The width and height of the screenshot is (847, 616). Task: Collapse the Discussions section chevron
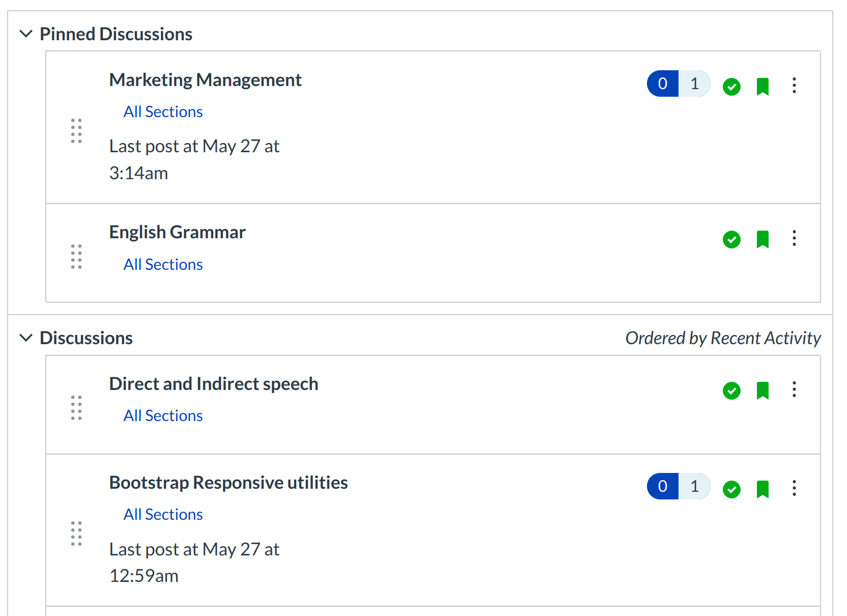(x=26, y=338)
